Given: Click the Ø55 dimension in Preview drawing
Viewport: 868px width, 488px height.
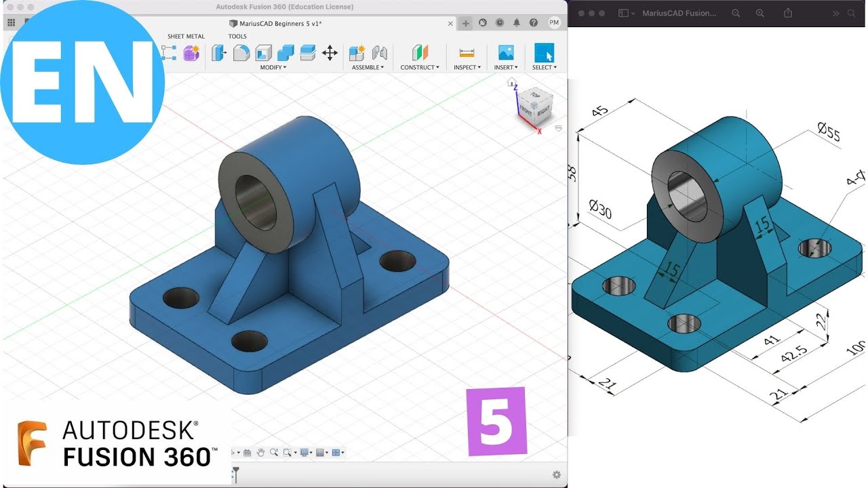Looking at the screenshot, I should [x=829, y=133].
